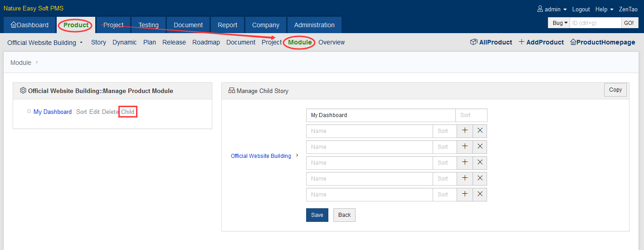Click the Logout link
The height and width of the screenshot is (250, 644).
581,9
